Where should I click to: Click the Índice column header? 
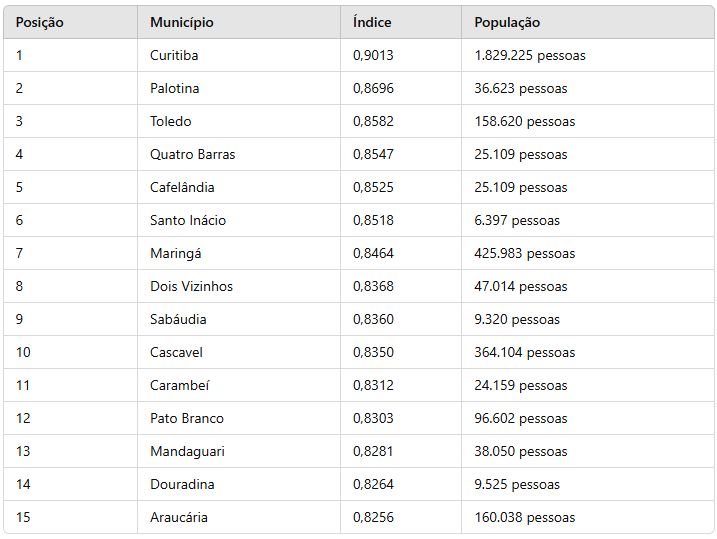point(372,22)
